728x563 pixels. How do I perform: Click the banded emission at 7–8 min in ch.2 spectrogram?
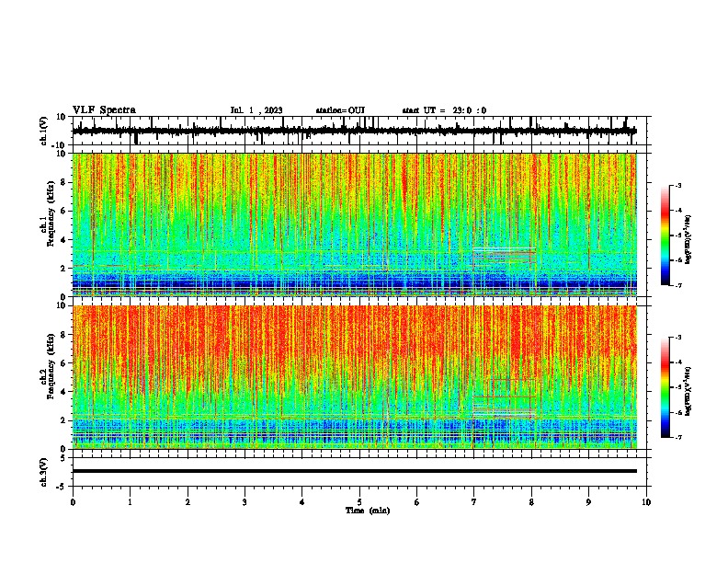click(504, 399)
